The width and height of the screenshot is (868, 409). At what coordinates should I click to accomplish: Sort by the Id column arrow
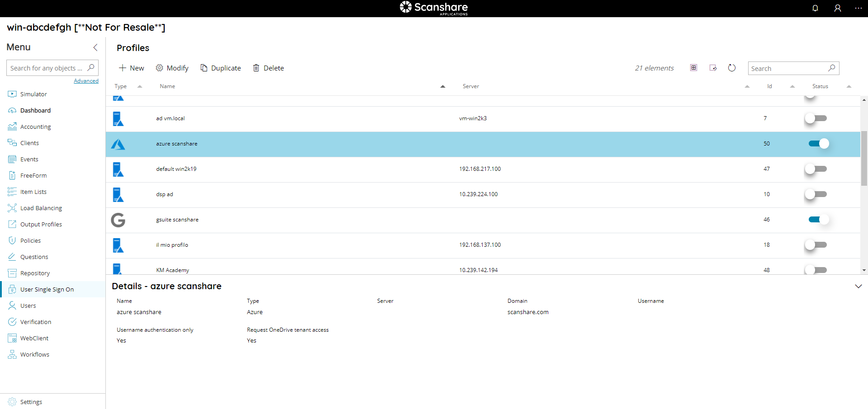792,86
